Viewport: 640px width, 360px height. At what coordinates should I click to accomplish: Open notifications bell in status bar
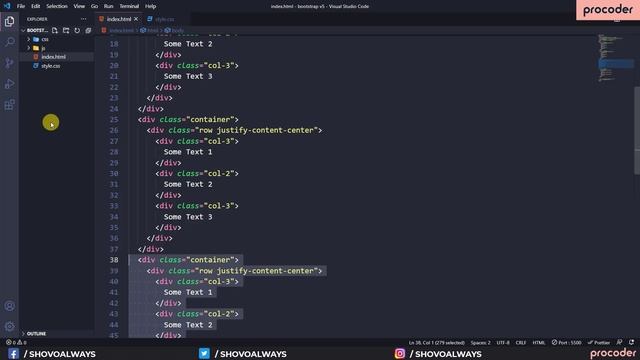pyautogui.click(x=631, y=342)
